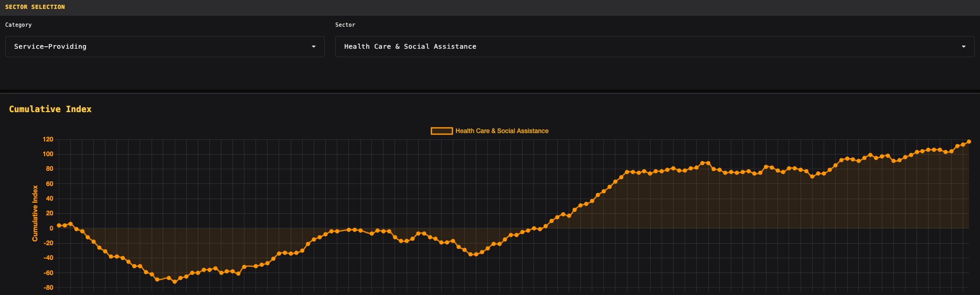Click the last data point on the line

coord(968,142)
